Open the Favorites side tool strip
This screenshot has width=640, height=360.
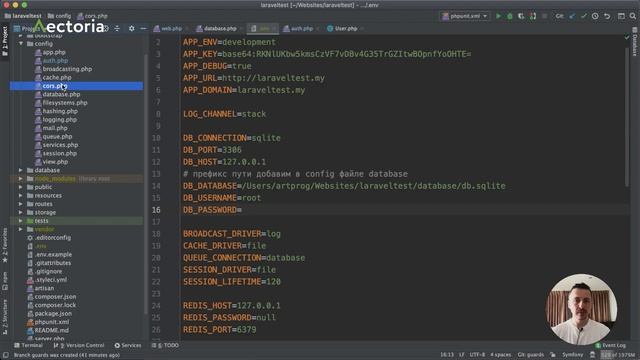5,245
